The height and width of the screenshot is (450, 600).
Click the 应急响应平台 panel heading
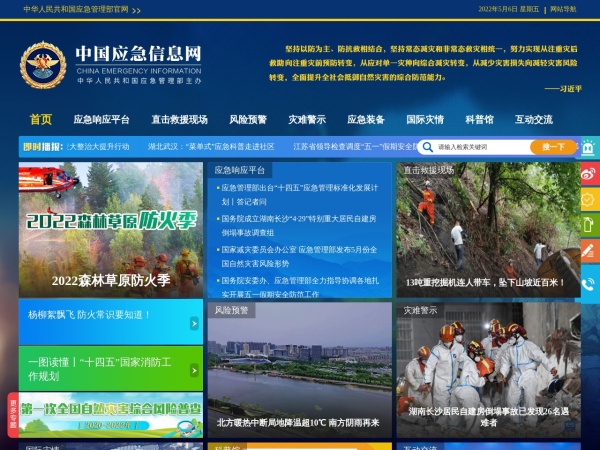(240, 170)
